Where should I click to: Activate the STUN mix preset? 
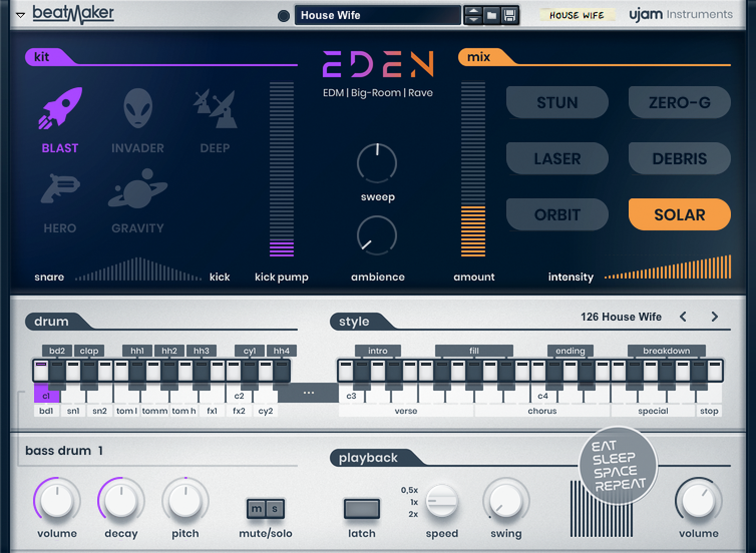click(x=557, y=102)
